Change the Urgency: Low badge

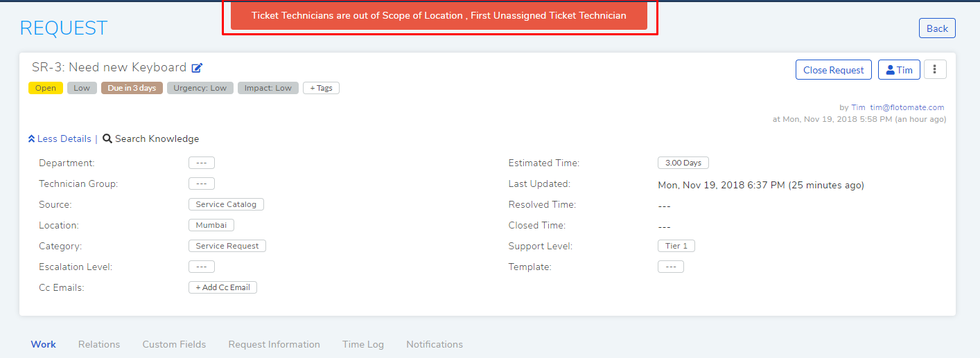(200, 88)
